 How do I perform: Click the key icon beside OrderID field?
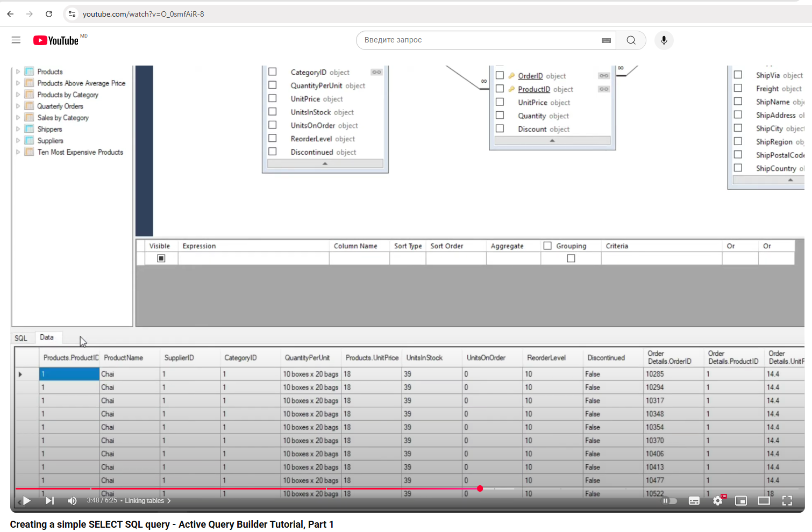(511, 76)
